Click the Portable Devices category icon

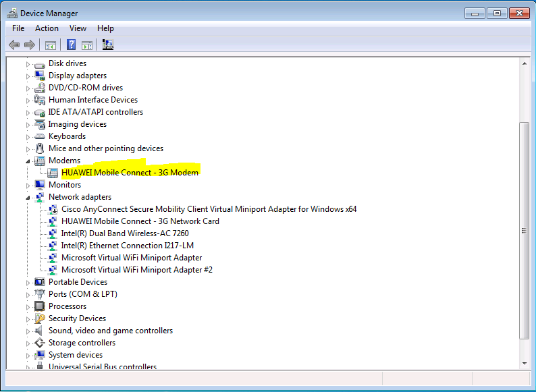coord(40,282)
